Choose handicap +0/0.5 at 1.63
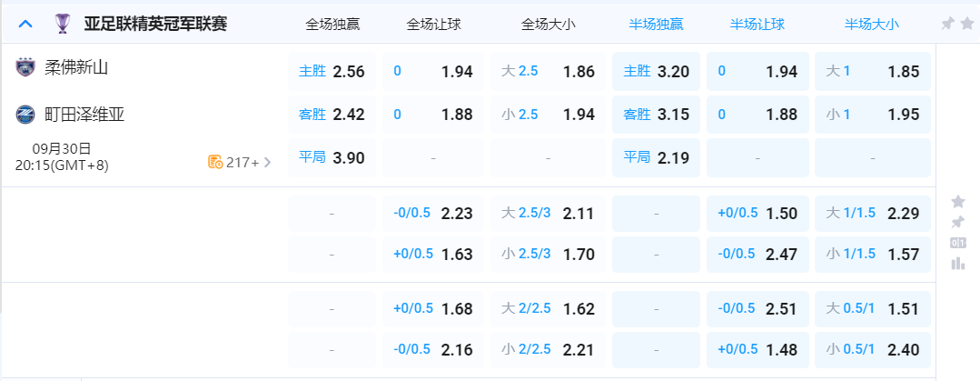Image resolution: width=980 pixels, height=381 pixels. click(x=433, y=255)
